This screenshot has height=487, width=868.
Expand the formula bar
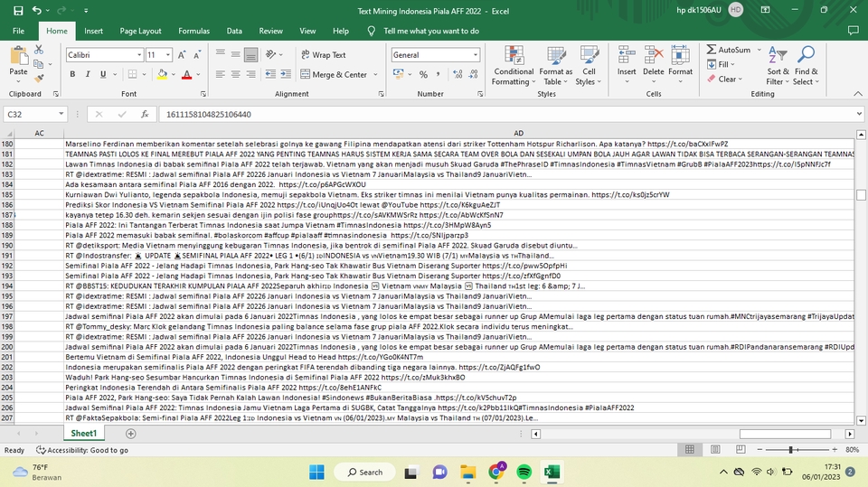pyautogui.click(x=859, y=114)
